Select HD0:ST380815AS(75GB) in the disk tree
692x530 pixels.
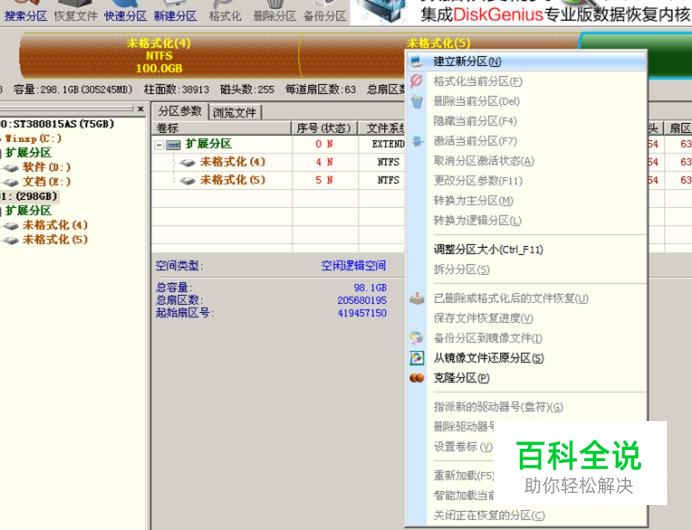pos(57,124)
